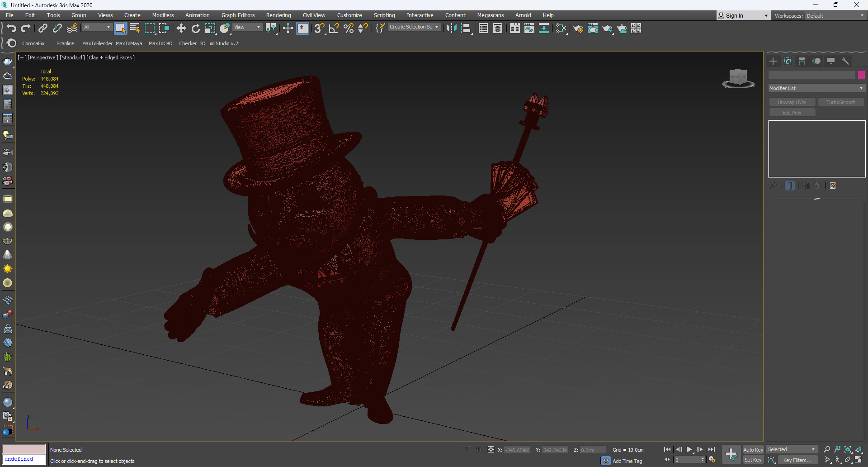Play the animation
868x467 pixels.
(x=689, y=449)
